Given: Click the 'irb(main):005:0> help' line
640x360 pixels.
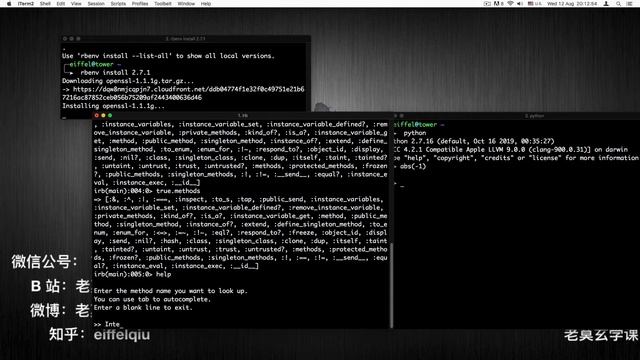Looking at the screenshot, I should tap(133, 274).
